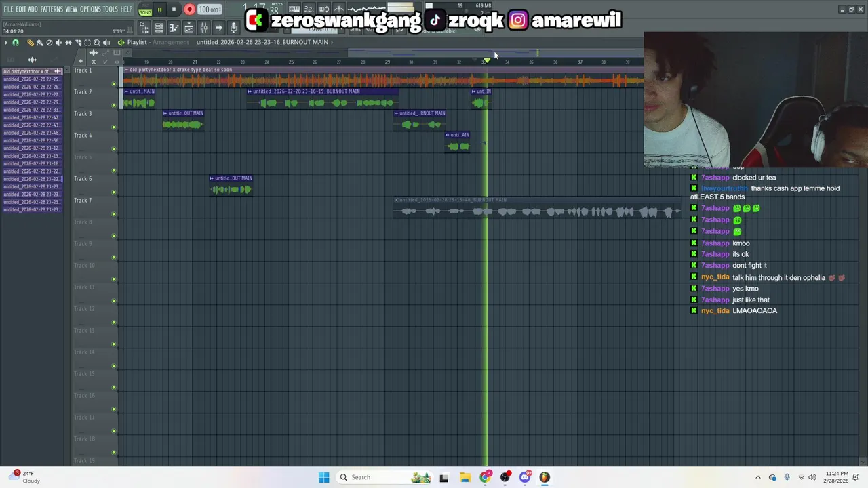Choose the Select marquee tool
The width and height of the screenshot is (868, 488).
click(87, 43)
